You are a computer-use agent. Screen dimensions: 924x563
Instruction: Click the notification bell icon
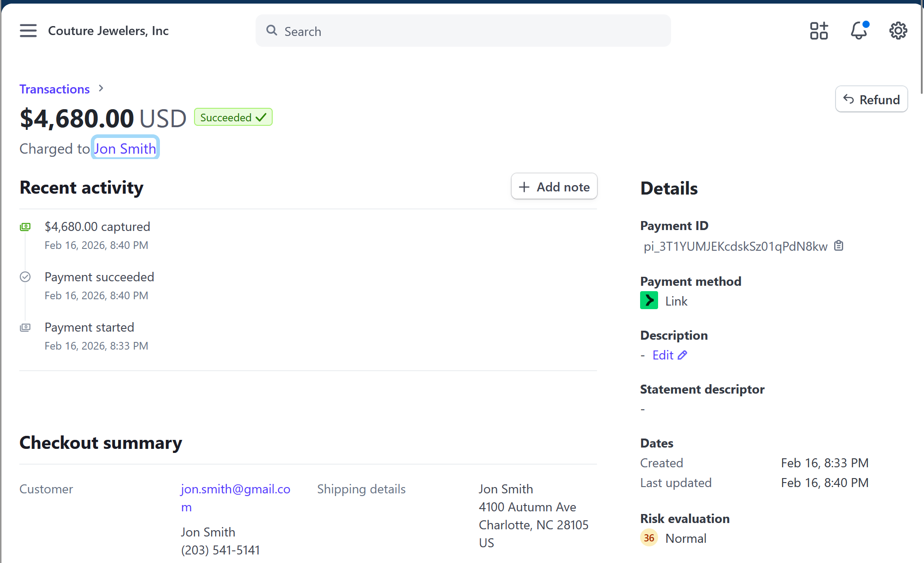(858, 31)
